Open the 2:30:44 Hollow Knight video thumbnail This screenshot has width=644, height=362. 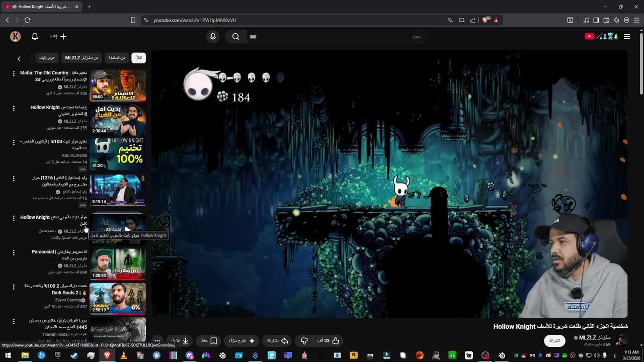[118, 120]
